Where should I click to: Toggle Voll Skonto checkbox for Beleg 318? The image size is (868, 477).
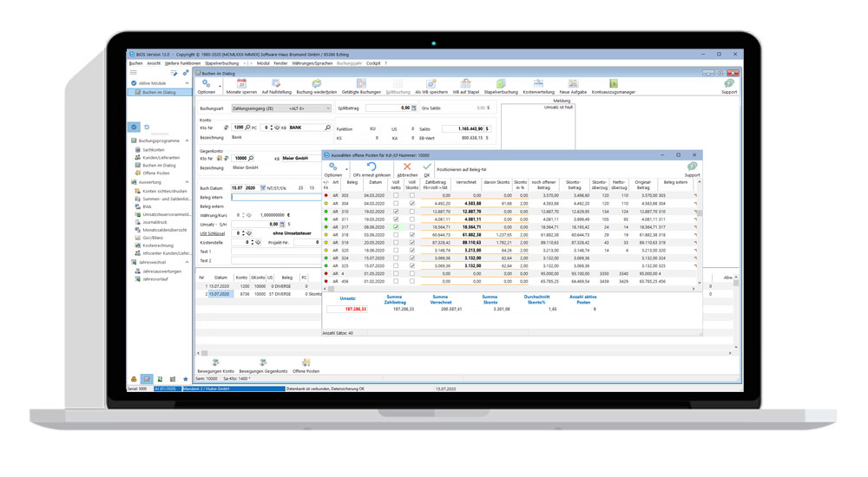point(411,235)
